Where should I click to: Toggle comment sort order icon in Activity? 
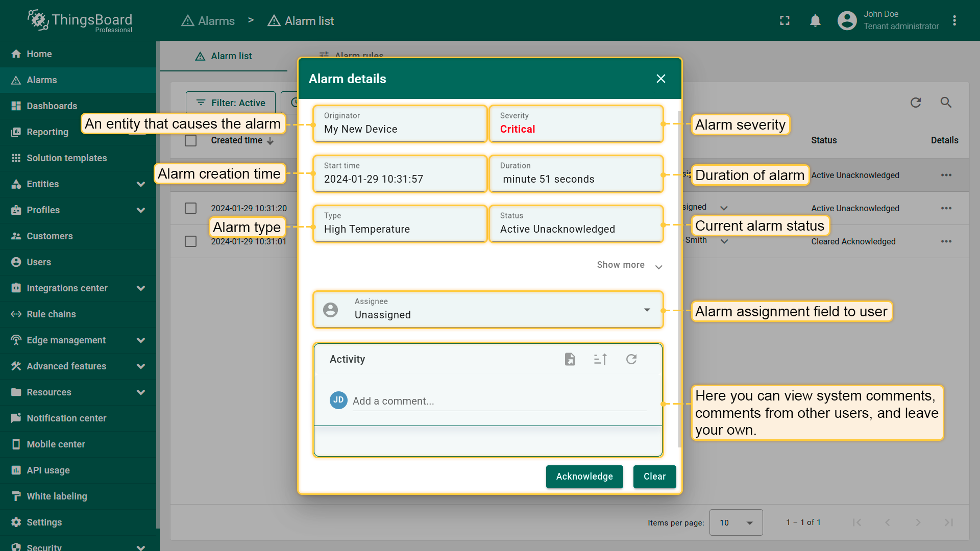[601, 359]
